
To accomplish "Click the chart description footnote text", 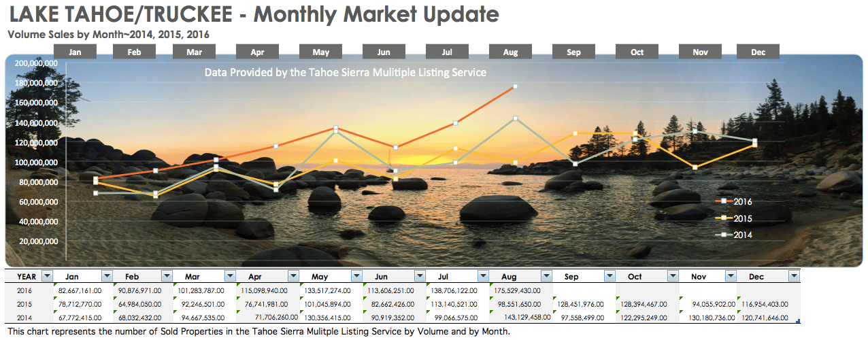I will (258, 332).
